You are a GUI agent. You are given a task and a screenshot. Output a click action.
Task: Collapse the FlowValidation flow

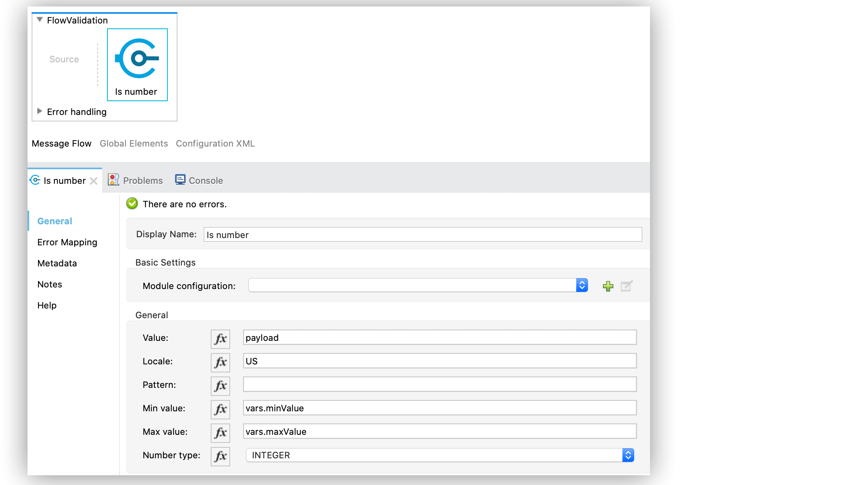tap(40, 20)
